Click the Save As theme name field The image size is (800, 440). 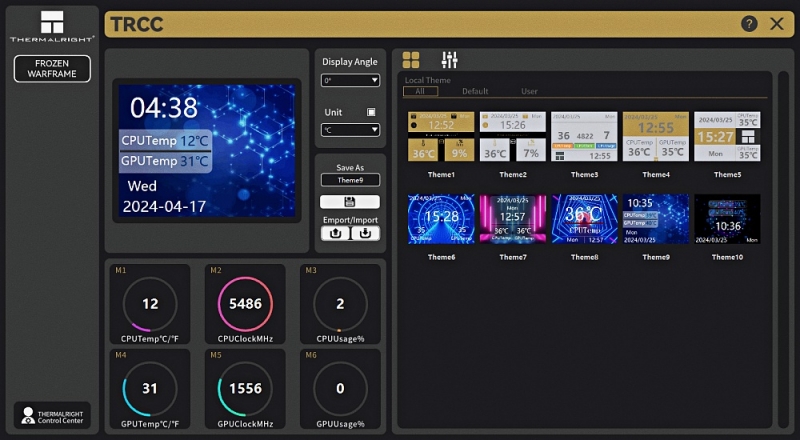(x=350, y=180)
